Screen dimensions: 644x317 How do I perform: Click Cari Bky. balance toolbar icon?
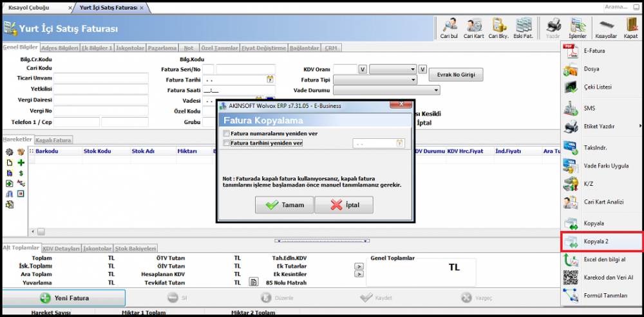click(498, 28)
